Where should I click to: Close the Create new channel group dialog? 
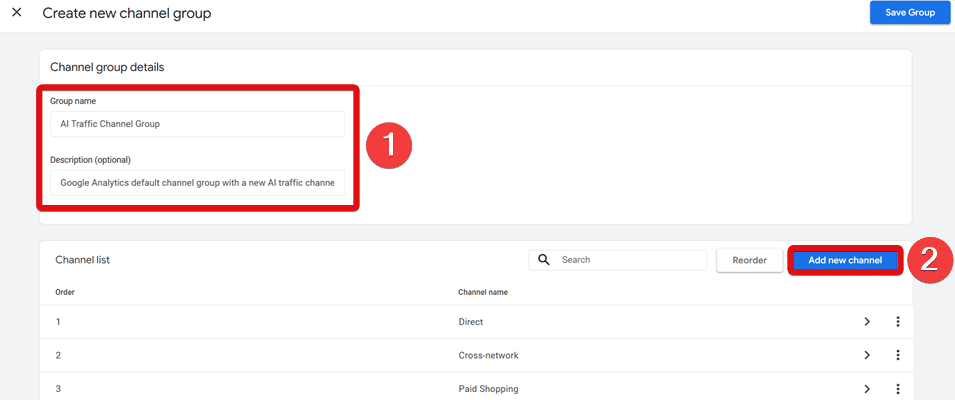(17, 12)
